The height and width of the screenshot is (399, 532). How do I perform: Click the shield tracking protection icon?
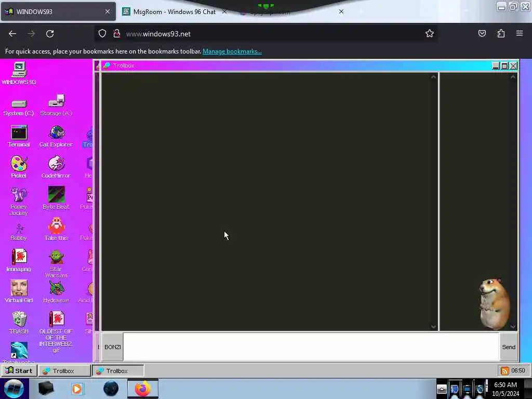click(x=102, y=34)
